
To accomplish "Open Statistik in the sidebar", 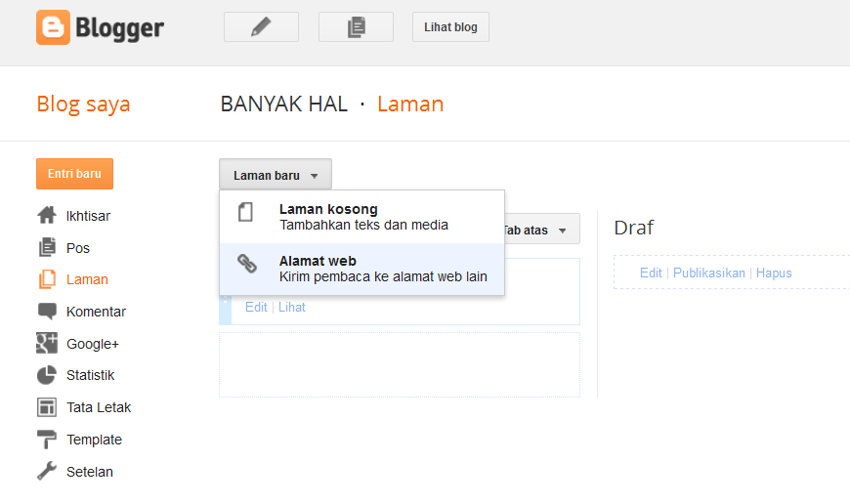I will click(90, 376).
